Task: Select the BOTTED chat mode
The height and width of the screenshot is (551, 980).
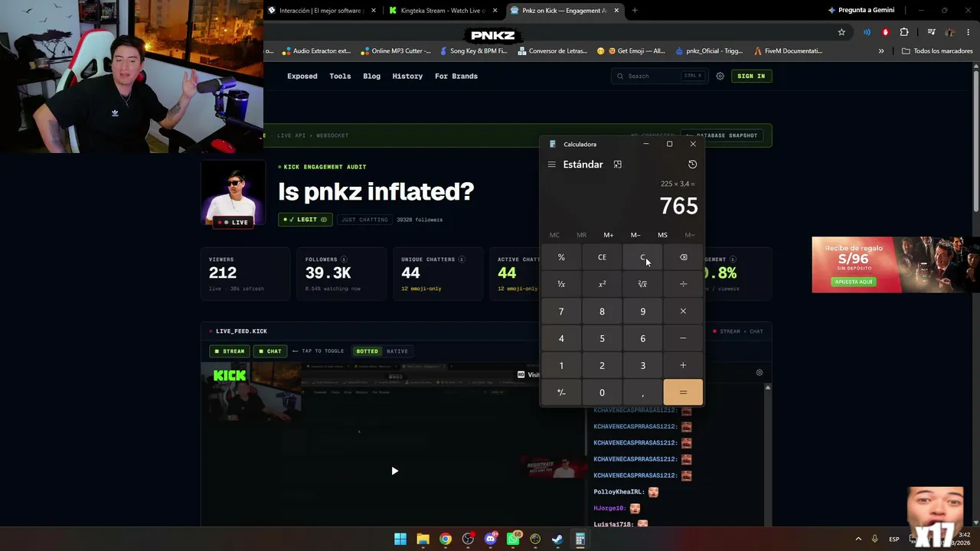Action: (367, 351)
